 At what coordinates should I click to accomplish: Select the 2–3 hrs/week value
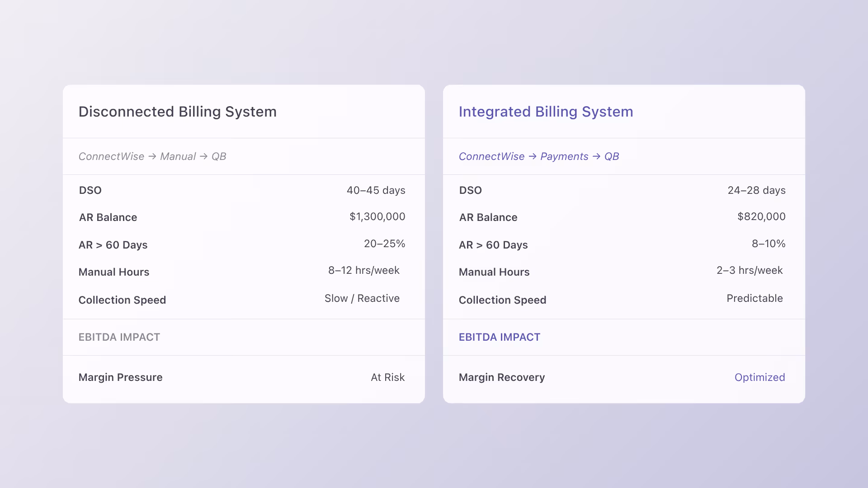(x=750, y=270)
